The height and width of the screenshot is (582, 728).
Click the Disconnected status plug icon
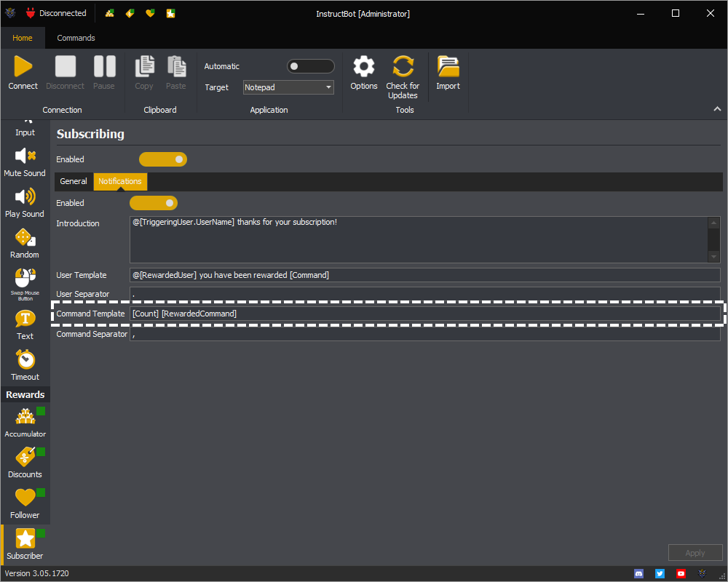point(31,14)
